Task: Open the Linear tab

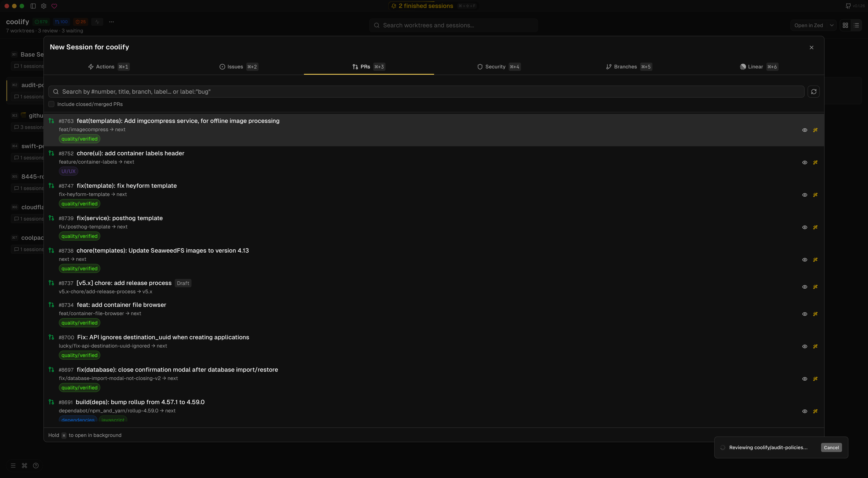Action: coord(756,66)
